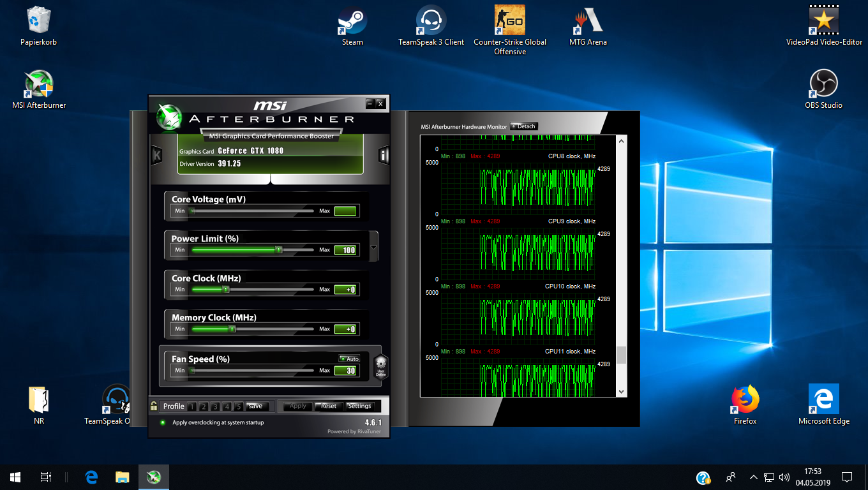
Task: Open the notification Action Center
Action: point(847,477)
